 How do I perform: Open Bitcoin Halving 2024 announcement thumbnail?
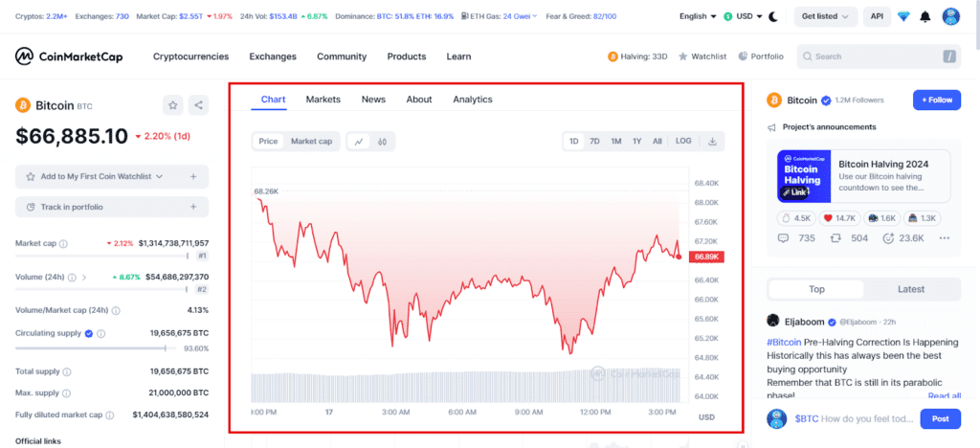804,176
